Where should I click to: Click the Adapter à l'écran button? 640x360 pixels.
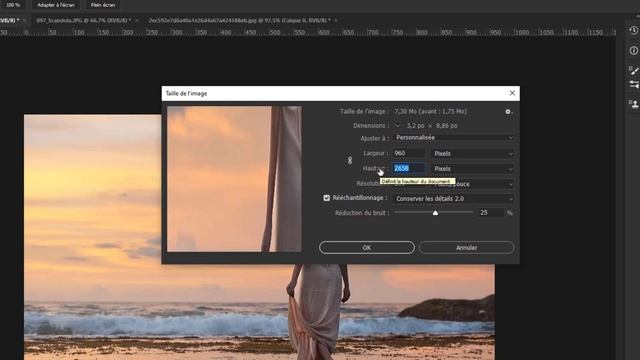point(56,5)
